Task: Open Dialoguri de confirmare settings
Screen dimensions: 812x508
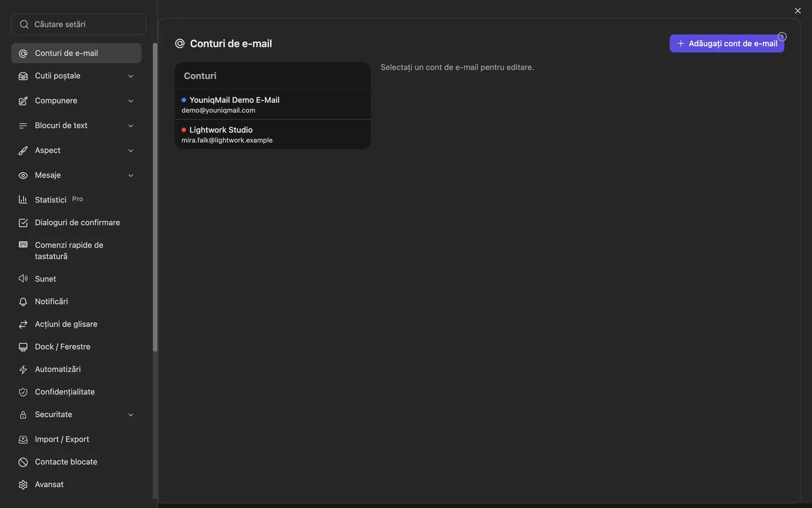Action: click(x=76, y=222)
